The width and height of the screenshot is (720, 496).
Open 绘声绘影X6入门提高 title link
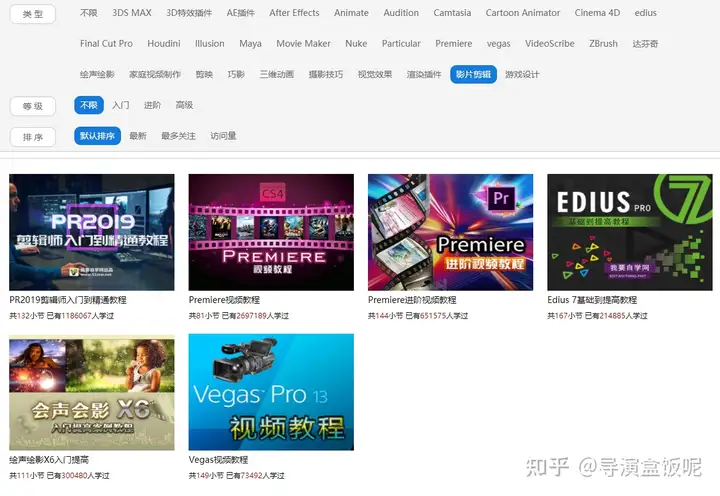tap(49, 460)
